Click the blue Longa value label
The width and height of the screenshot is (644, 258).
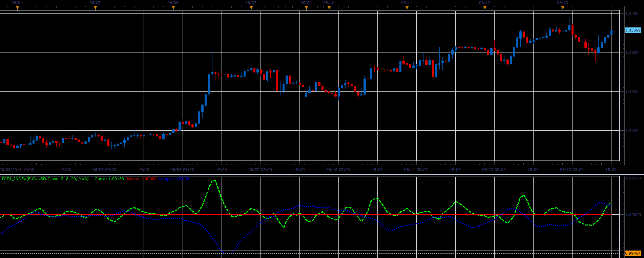[x=174, y=179]
